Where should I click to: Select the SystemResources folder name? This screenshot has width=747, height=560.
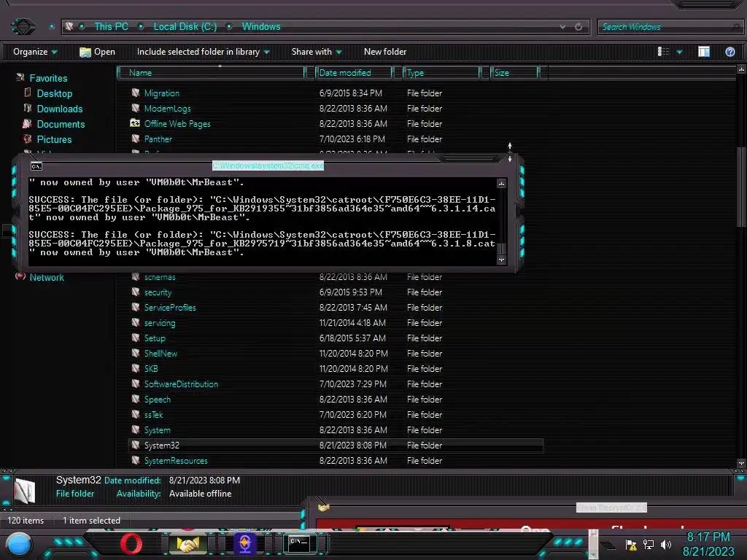tap(176, 461)
